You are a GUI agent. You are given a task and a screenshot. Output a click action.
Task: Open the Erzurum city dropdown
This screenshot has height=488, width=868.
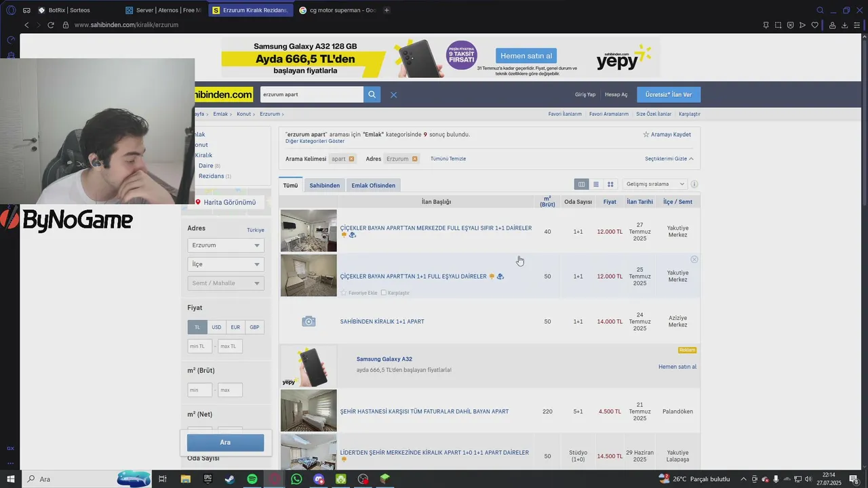226,245
